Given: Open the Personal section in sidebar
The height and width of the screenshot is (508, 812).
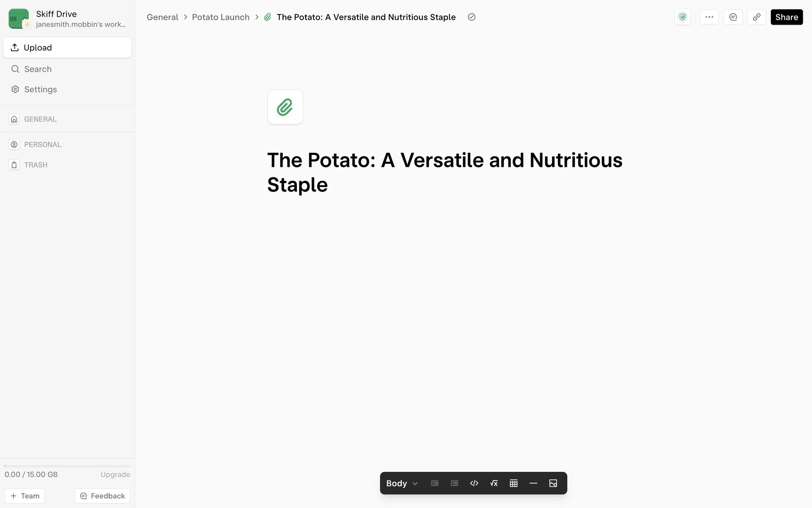Looking at the screenshot, I should [42, 144].
